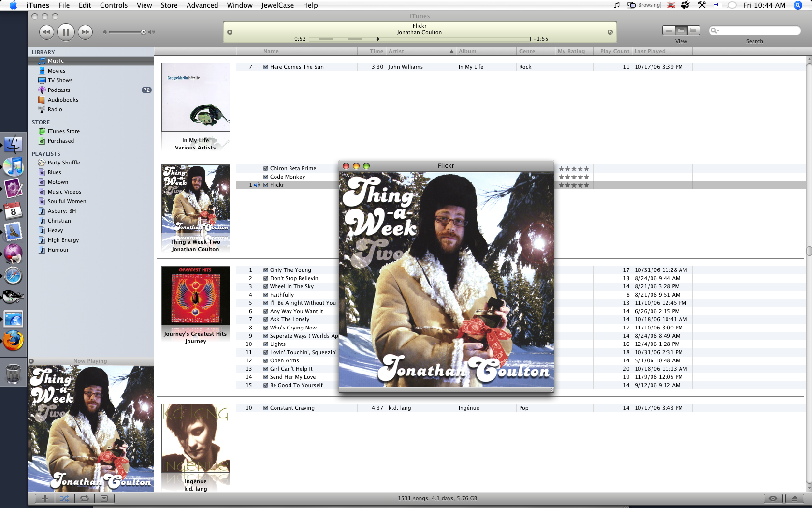812x508 pixels.
Task: Open Podcasts in sidebar
Action: [x=91, y=90]
